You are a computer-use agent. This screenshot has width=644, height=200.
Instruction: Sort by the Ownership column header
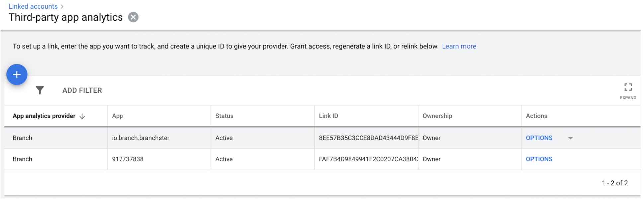(437, 116)
